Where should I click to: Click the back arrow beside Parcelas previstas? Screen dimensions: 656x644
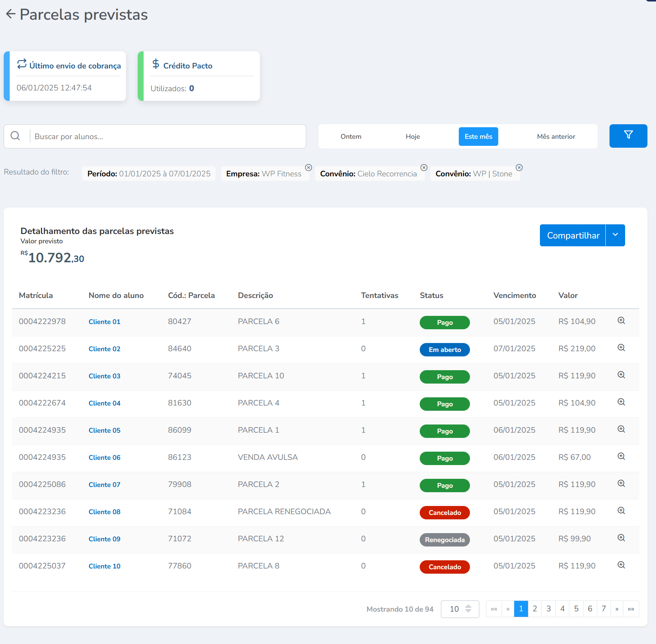(x=10, y=14)
